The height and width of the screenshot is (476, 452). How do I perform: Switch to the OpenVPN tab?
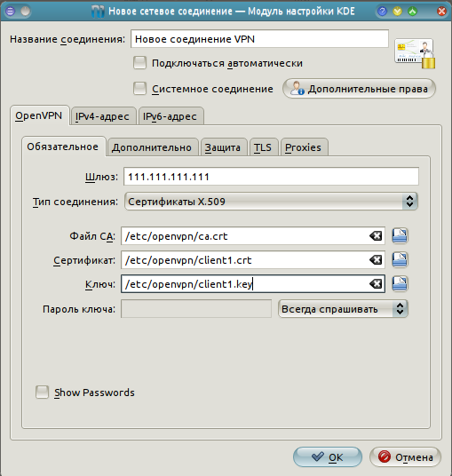click(39, 115)
